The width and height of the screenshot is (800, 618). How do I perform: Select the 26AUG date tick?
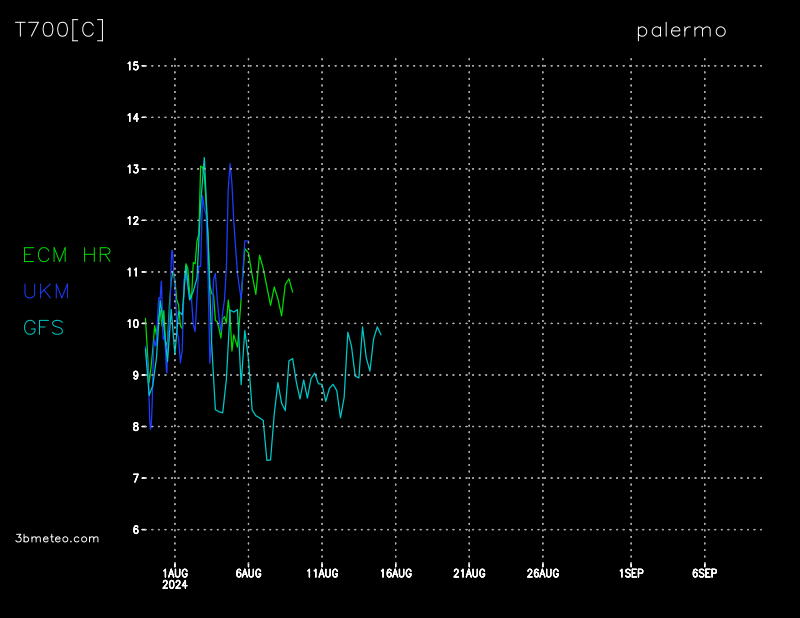(543, 573)
